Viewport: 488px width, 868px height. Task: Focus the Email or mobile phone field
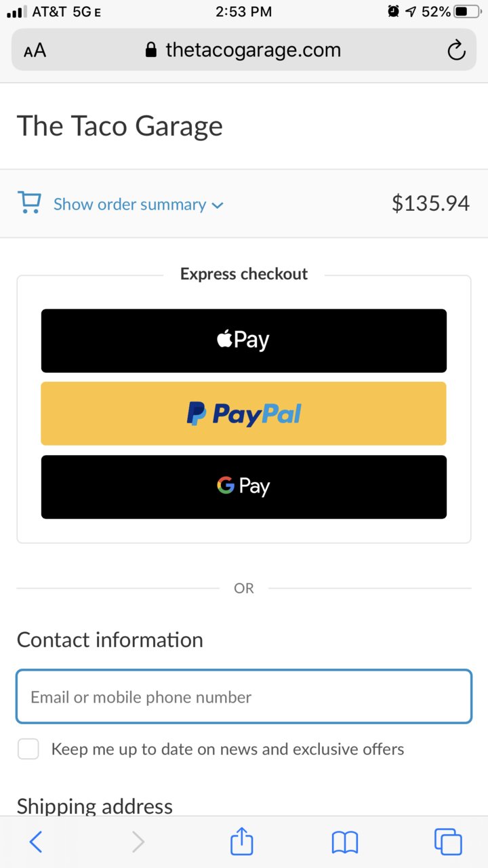244,697
